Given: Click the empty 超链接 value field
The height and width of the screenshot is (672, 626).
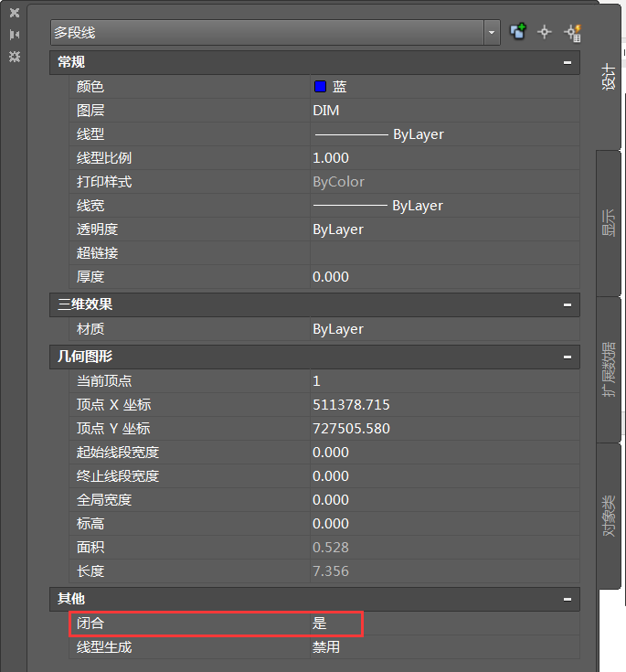Looking at the screenshot, I should pos(445,253).
